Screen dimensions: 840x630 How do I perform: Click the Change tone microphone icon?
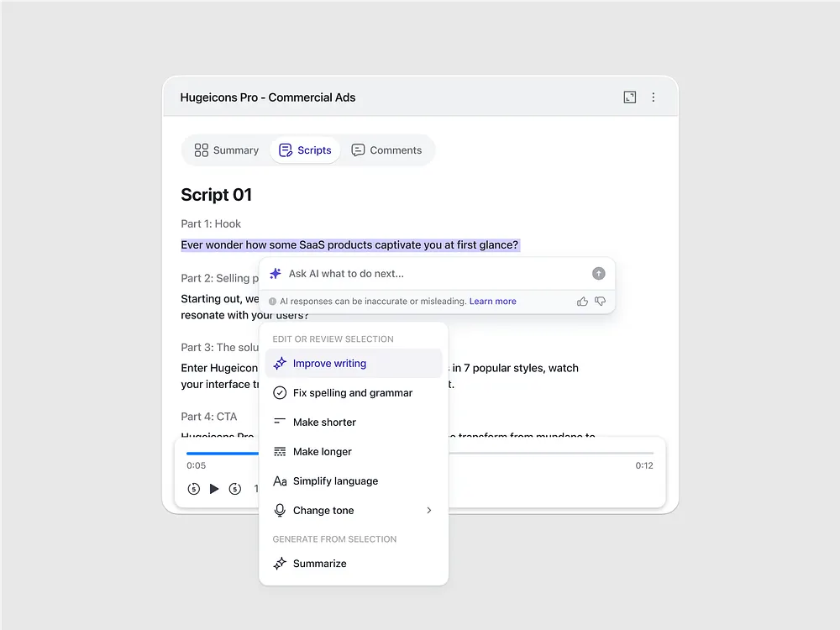point(280,510)
